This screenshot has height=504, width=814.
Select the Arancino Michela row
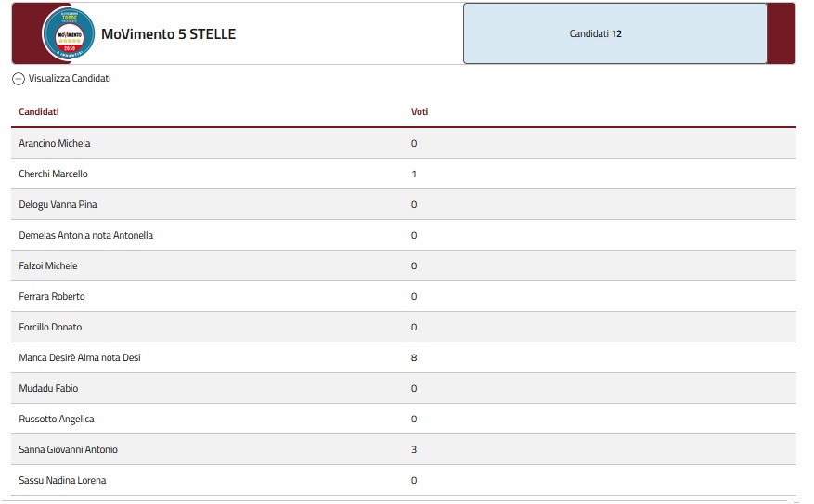[404, 143]
